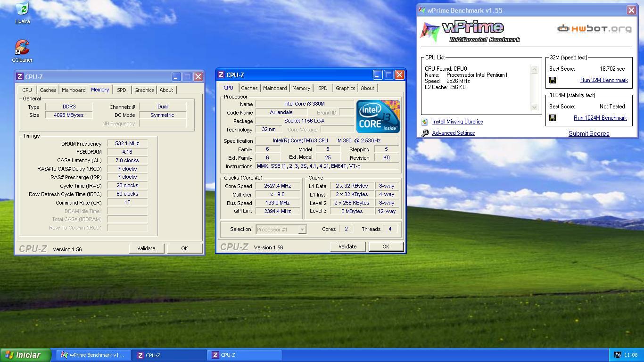
Task: Switch to the Memory tab in the processor CPU-Z window
Action: (x=301, y=88)
